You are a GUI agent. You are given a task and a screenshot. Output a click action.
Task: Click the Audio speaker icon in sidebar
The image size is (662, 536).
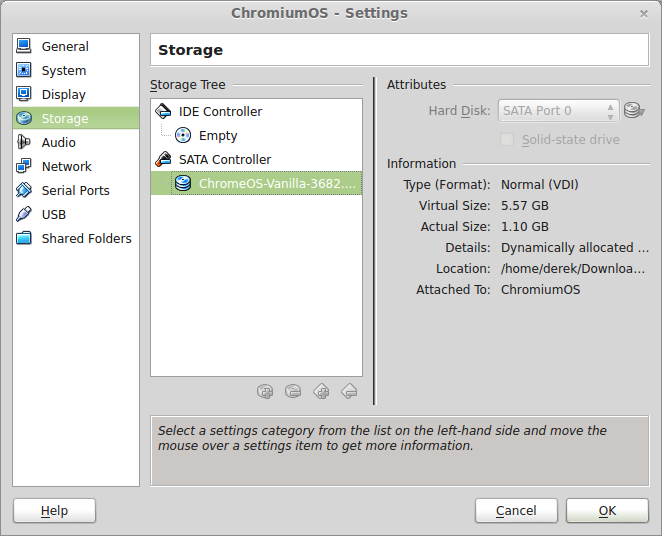[x=24, y=143]
